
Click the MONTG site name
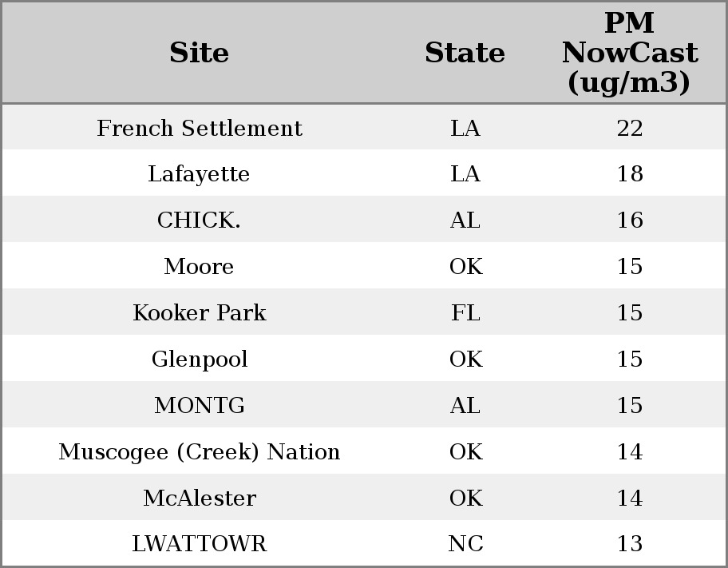199,406
